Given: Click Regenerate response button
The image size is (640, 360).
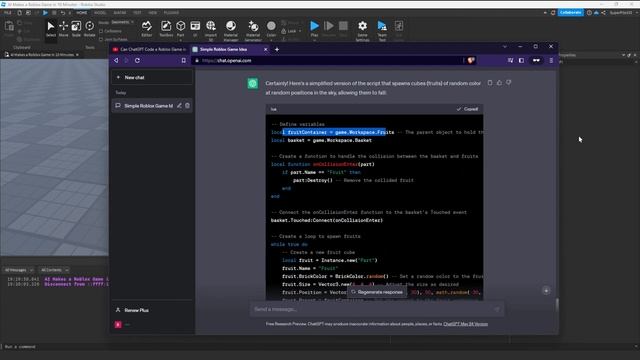Looking at the screenshot, I should click(377, 292).
